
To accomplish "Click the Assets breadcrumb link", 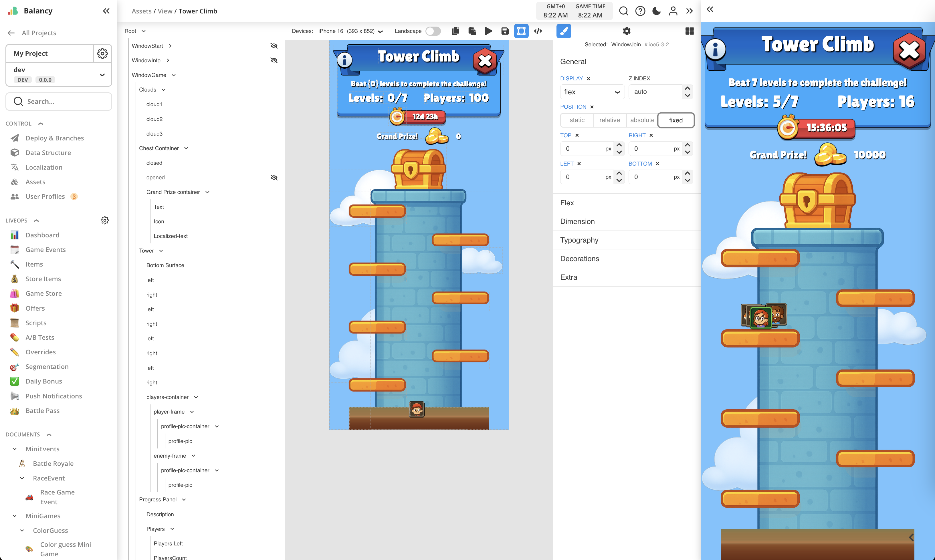I will (142, 11).
